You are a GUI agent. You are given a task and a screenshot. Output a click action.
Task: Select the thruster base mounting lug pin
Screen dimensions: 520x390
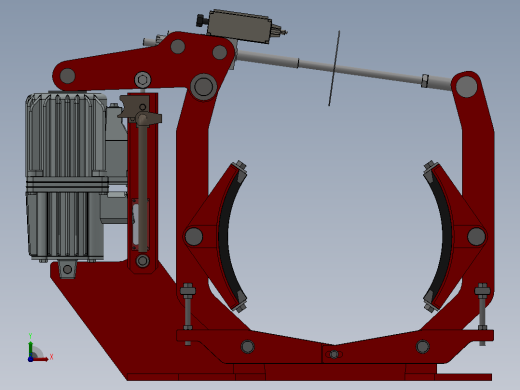click(68, 269)
